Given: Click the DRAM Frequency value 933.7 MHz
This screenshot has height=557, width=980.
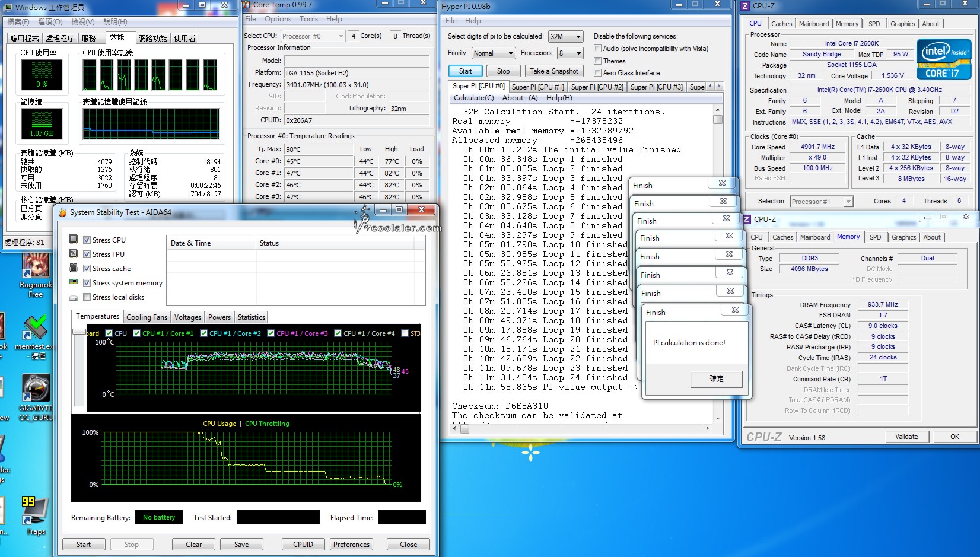Looking at the screenshot, I should tap(883, 304).
